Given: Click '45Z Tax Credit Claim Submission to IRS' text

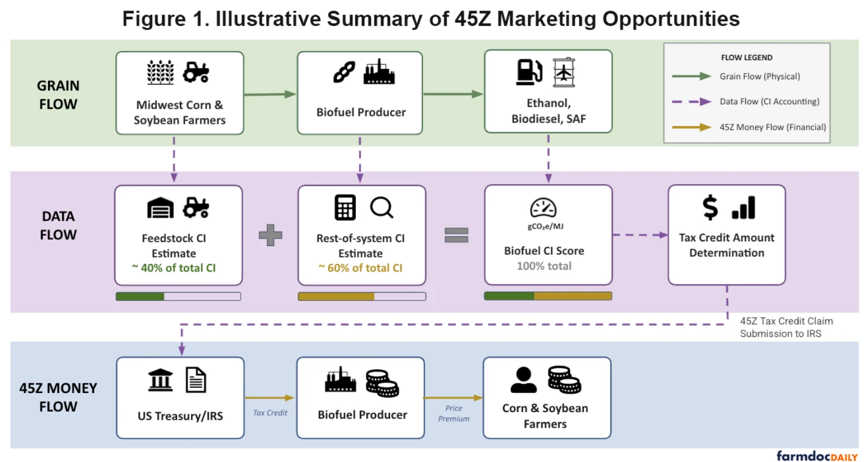Looking at the screenshot, I should click(x=786, y=327).
